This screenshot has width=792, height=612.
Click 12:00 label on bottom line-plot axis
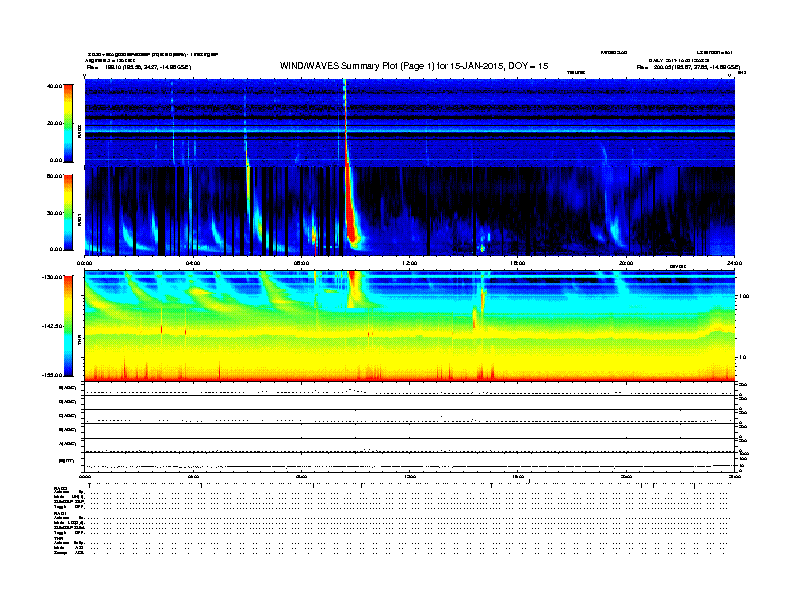pyautogui.click(x=410, y=476)
